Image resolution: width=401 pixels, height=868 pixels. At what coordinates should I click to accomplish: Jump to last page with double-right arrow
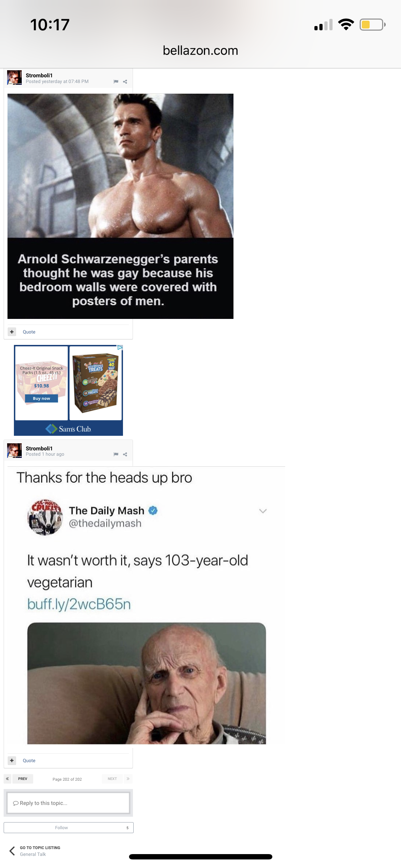128,779
